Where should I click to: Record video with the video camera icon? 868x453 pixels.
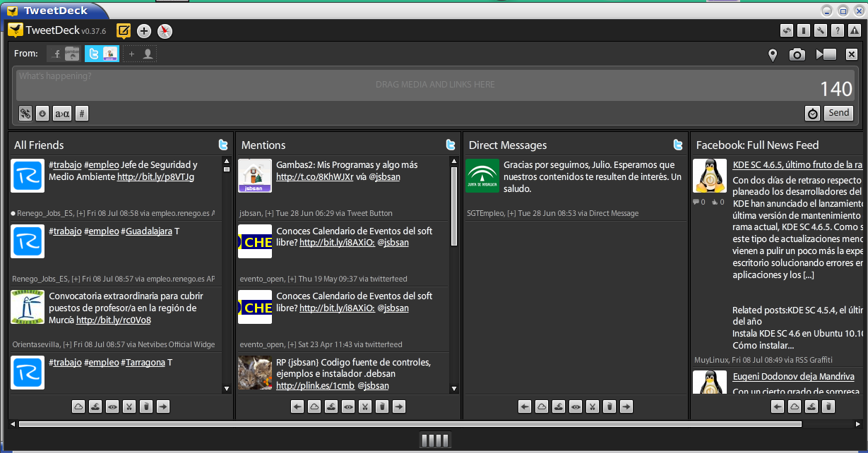[826, 54]
